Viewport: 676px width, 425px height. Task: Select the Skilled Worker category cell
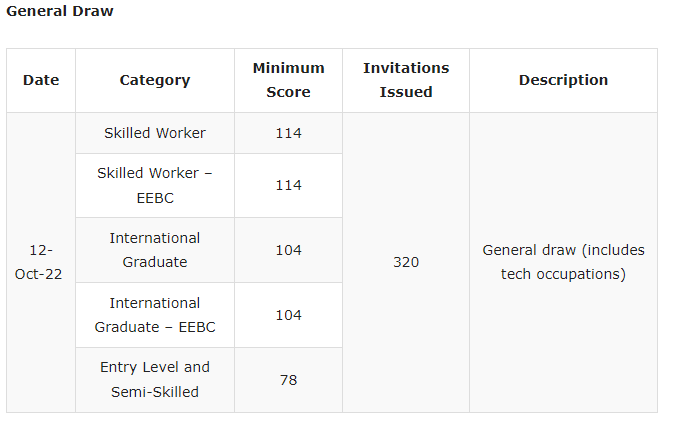pos(155,133)
